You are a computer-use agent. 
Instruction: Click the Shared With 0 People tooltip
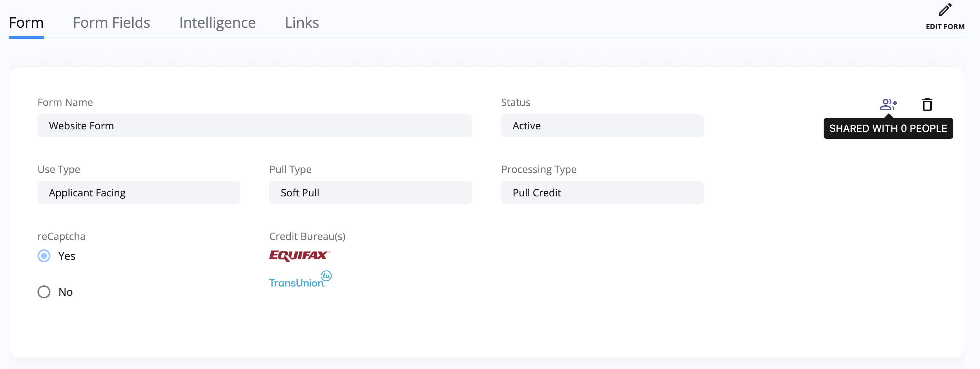[888, 129]
